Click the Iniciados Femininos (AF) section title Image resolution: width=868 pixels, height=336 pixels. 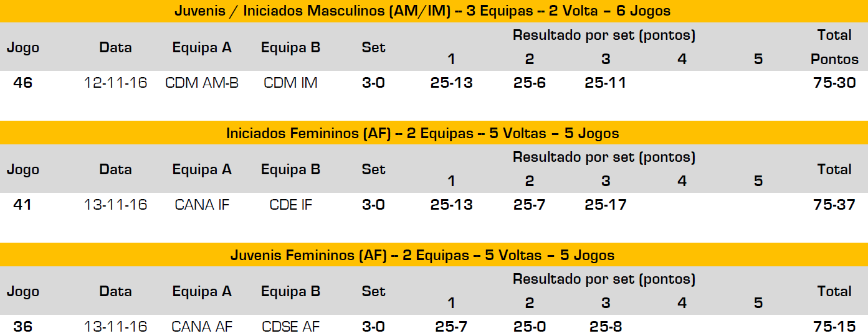(422, 133)
